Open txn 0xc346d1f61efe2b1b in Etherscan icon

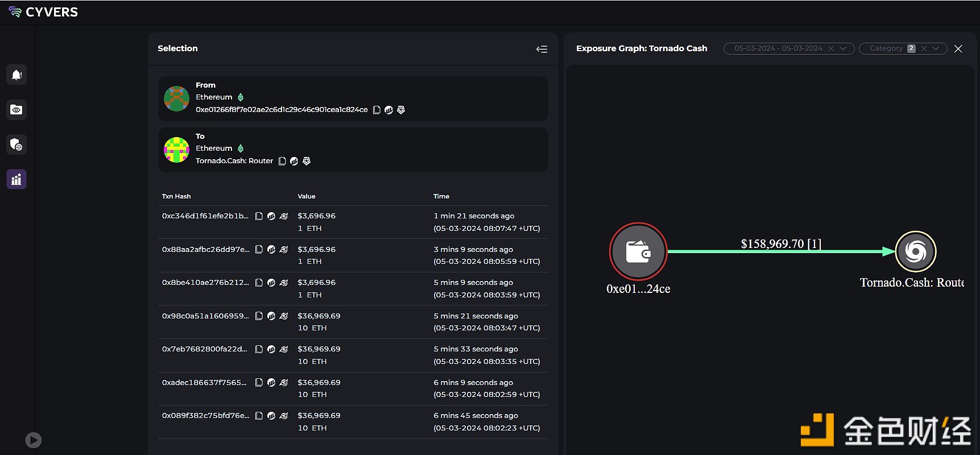point(271,216)
